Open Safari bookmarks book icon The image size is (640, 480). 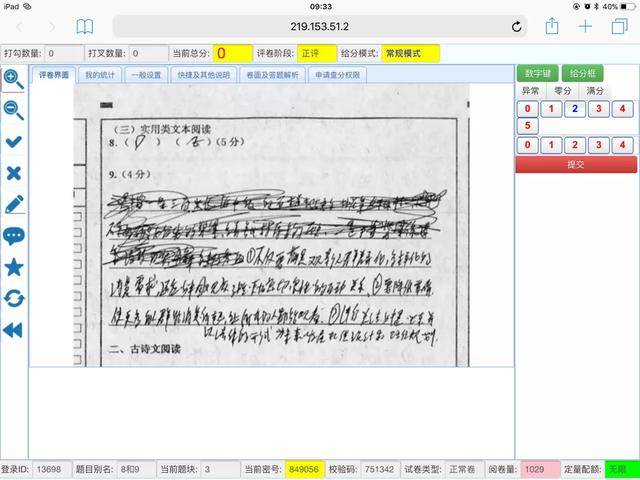pyautogui.click(x=85, y=27)
